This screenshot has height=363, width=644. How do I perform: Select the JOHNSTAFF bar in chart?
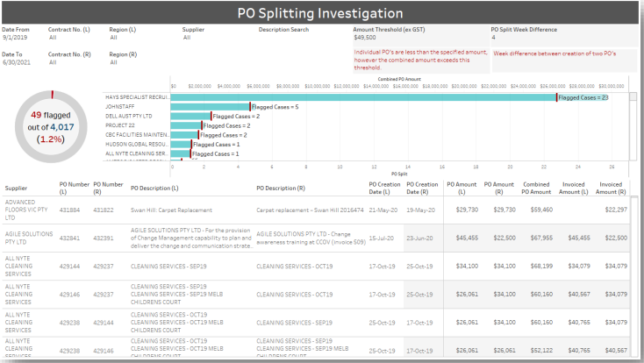pyautogui.click(x=211, y=107)
